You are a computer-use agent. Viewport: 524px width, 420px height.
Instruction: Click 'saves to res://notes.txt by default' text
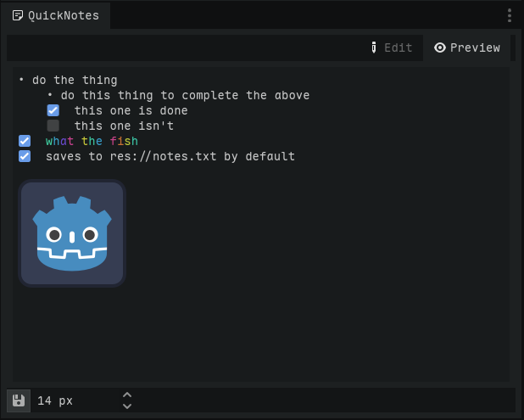170,156
